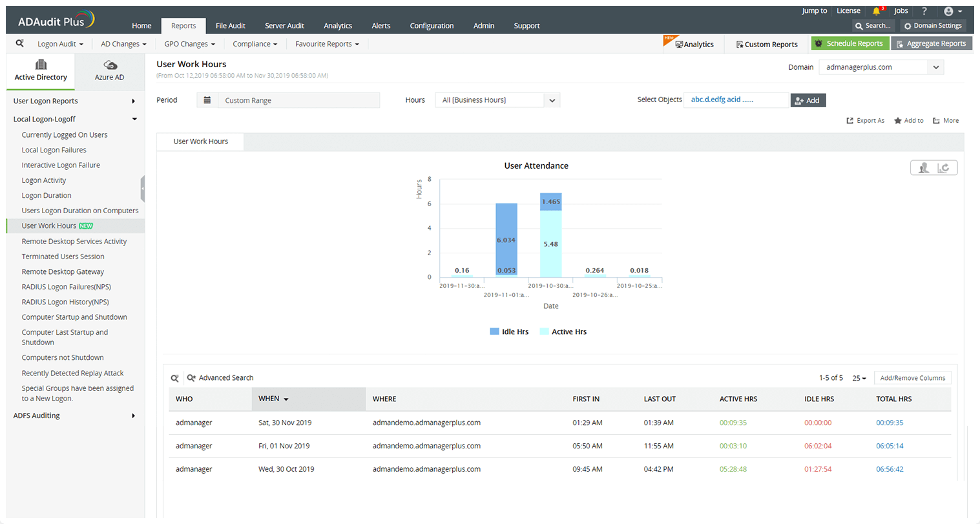The height and width of the screenshot is (524, 980).
Task: Expand the Hours business hours dropdown
Action: click(552, 100)
